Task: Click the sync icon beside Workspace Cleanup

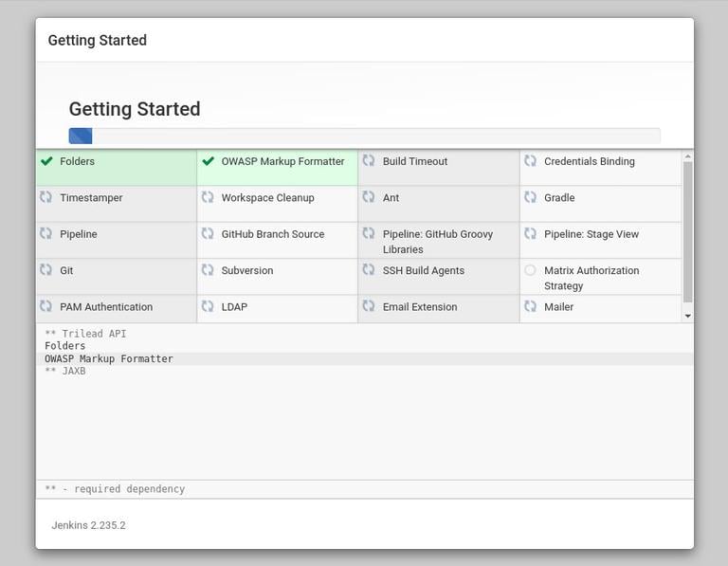Action: click(x=208, y=197)
